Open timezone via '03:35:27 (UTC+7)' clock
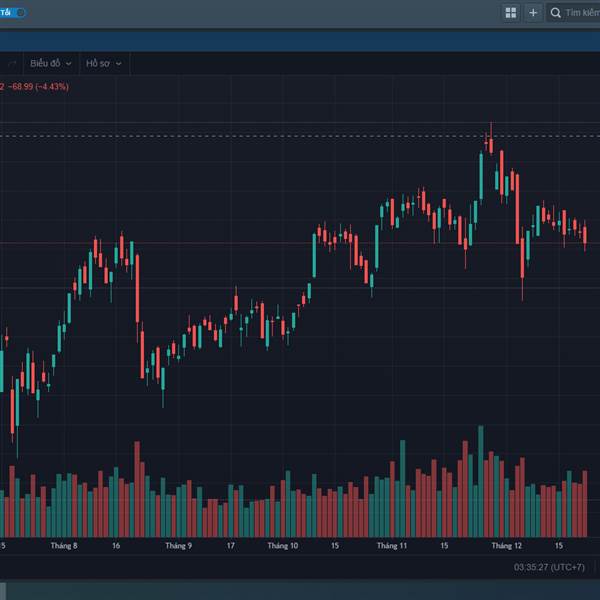This screenshot has width=600, height=600. 549,567
